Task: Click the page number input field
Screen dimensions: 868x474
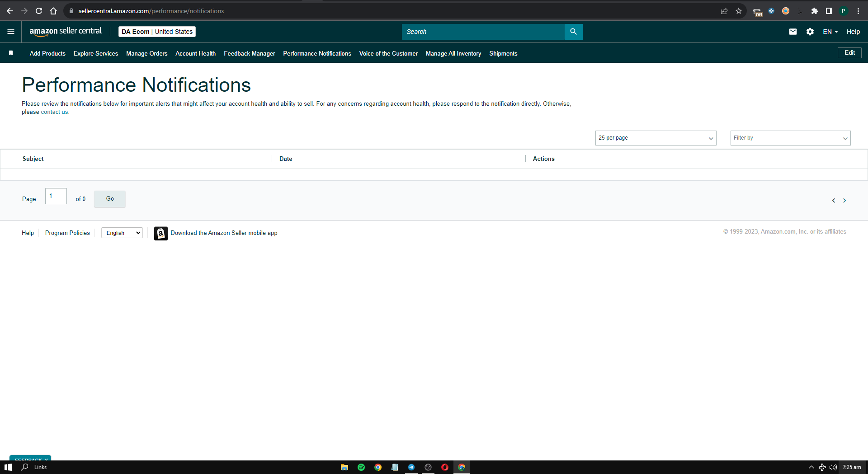Action: click(x=56, y=196)
